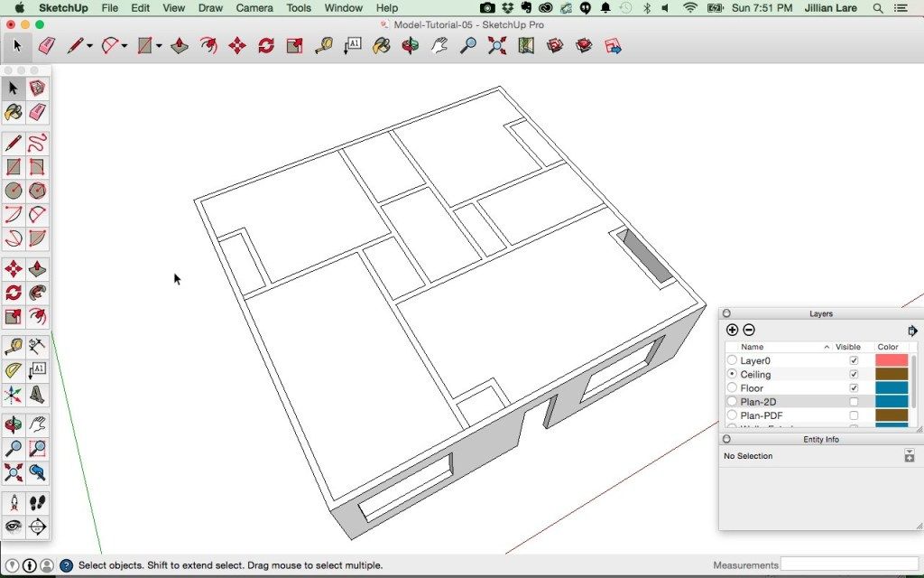Image resolution: width=924 pixels, height=578 pixels.
Task: Expand the arc tool dropdown arrow
Action: [x=124, y=46]
